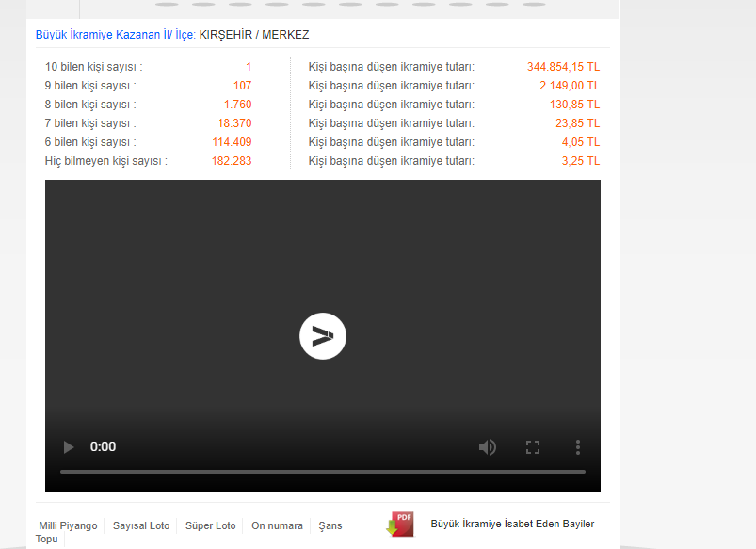Click the video progress seek bar
This screenshot has width=756, height=549.
pos(323,472)
